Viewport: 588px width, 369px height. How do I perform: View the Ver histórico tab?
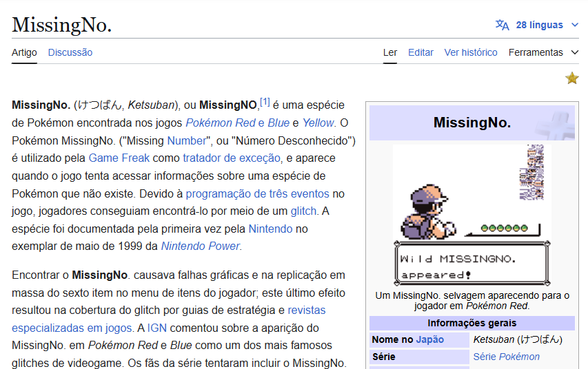click(x=471, y=52)
